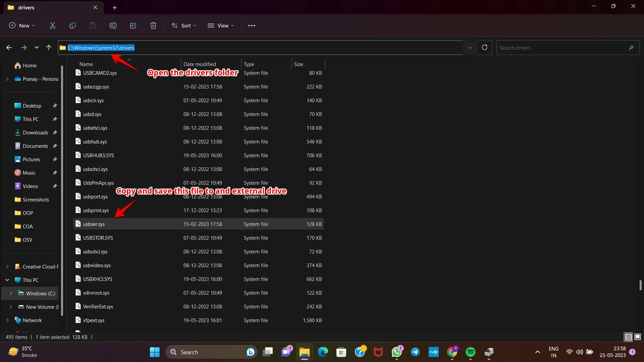Screen dimensions: 644x362
Task: Expand the Windows (C:) tree node
Action: (11, 293)
